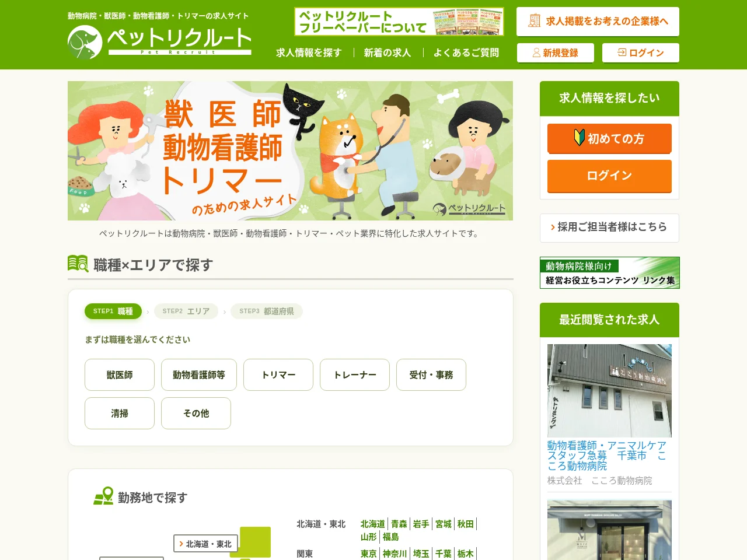Viewport: 747px width, 560px height.
Task: Open 求人情報を探す menu
Action: tap(309, 52)
